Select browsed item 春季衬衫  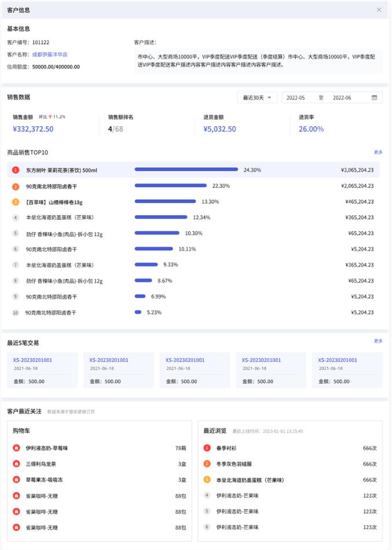pos(226,448)
